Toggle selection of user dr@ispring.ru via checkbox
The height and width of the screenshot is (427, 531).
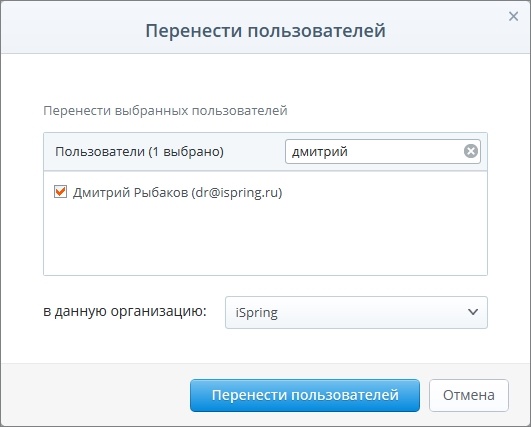[60, 192]
